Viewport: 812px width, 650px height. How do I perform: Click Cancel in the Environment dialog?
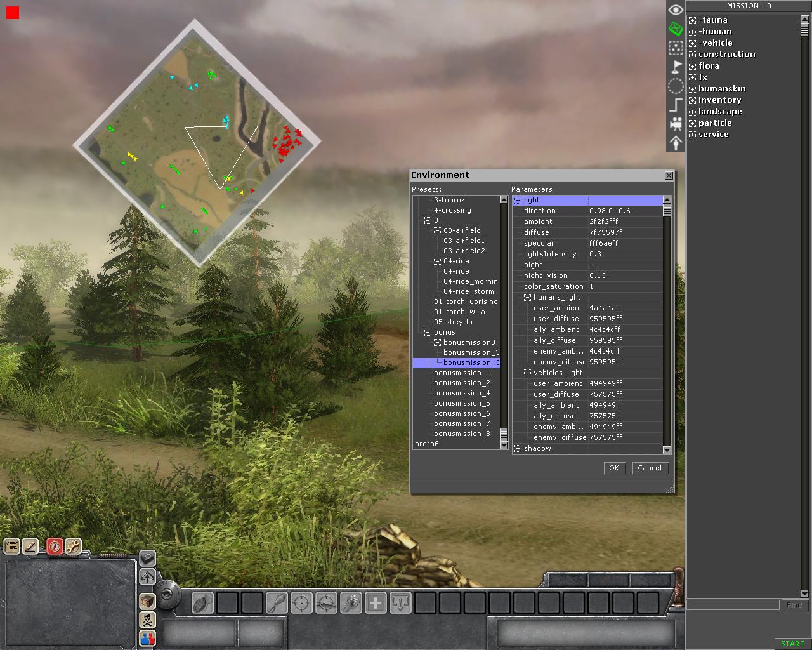(x=650, y=468)
